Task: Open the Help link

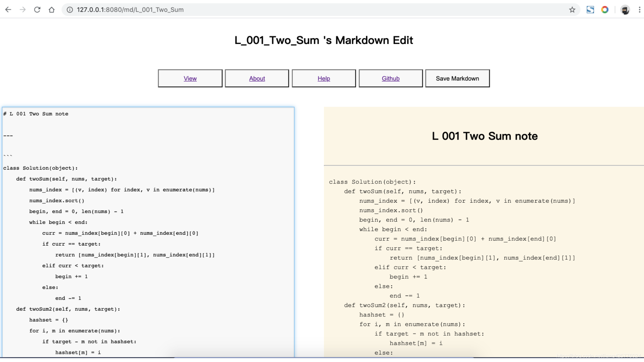Action: [324, 79]
